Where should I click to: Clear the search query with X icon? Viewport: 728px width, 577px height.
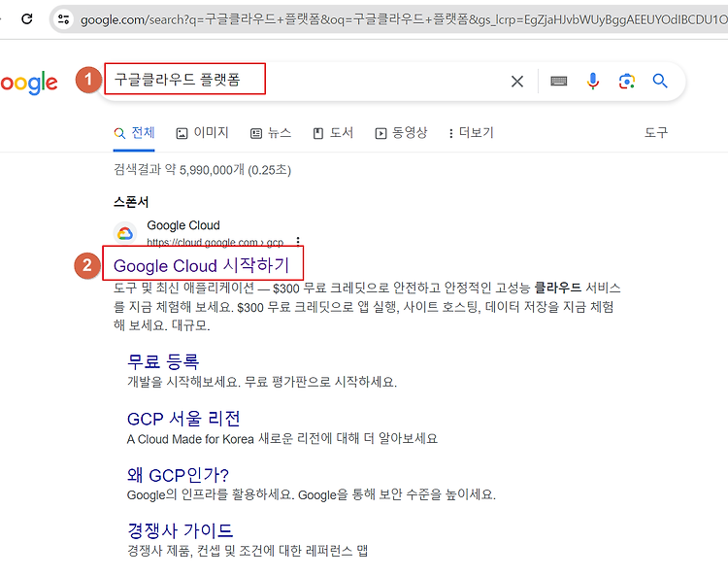[x=517, y=82]
